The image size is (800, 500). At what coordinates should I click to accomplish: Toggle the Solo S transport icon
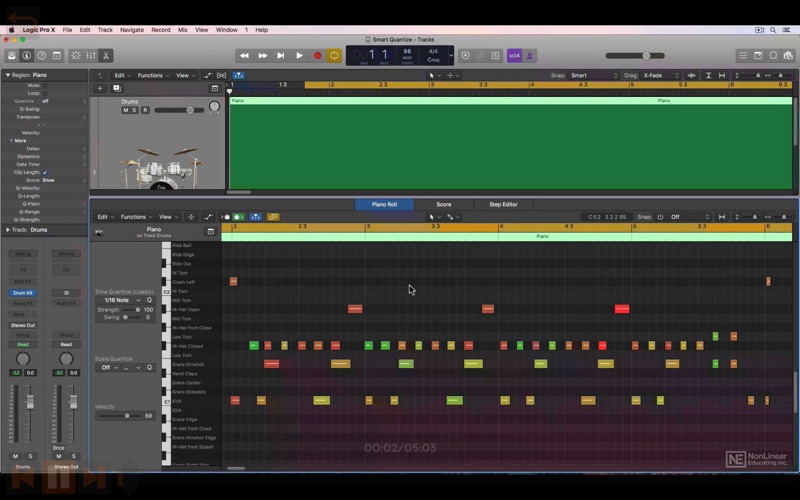click(x=495, y=56)
